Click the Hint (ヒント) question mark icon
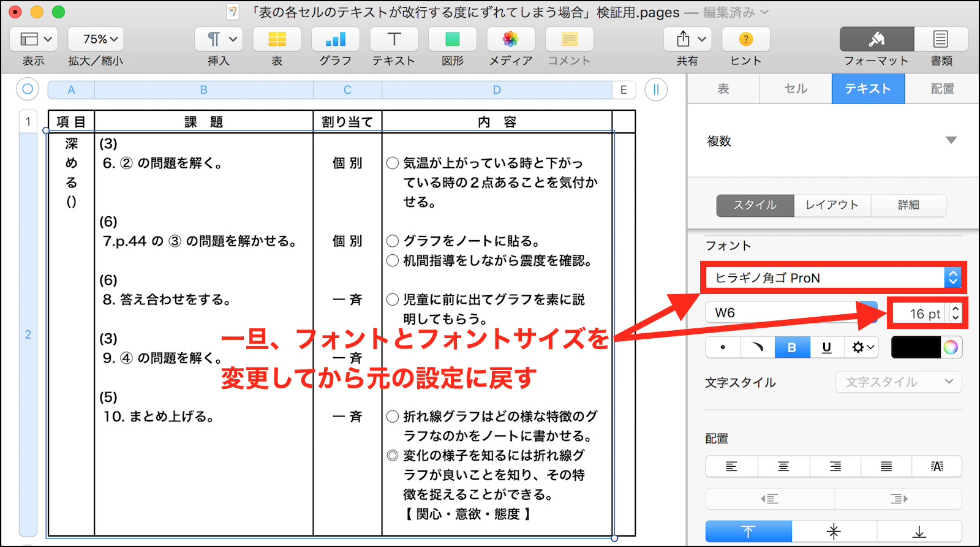The width and height of the screenshot is (980, 547). (x=745, y=40)
